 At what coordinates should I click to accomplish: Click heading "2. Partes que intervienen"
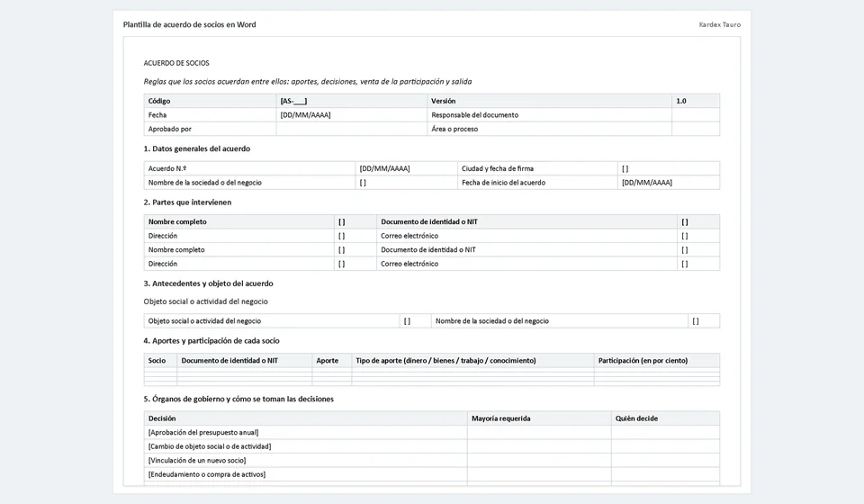[x=187, y=202]
